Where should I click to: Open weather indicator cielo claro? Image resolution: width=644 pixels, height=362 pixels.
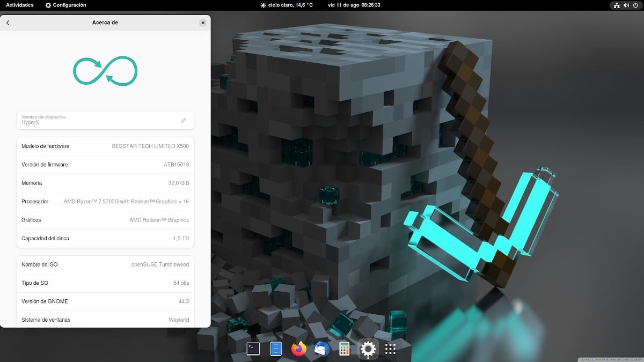[287, 5]
